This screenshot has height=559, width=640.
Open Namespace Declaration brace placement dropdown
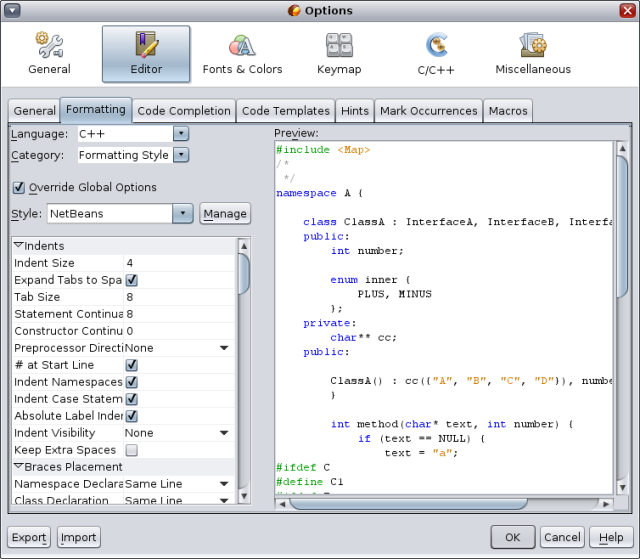pyautogui.click(x=224, y=484)
